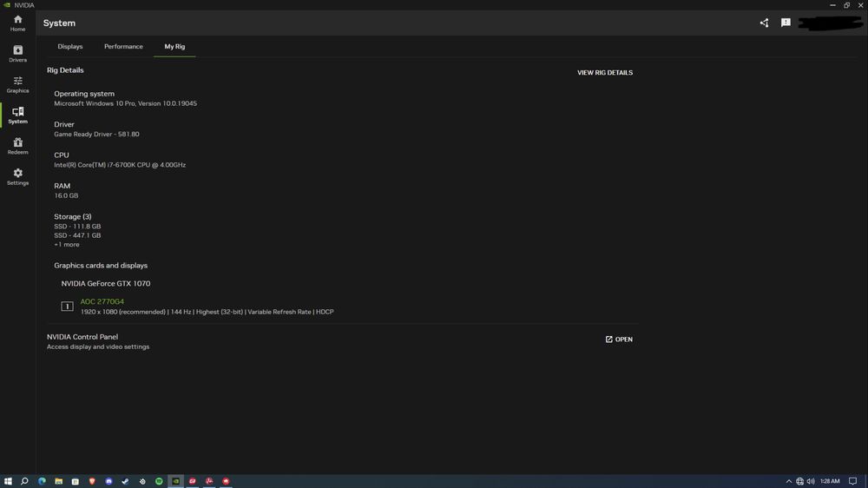Expand storage list via +1 more
868x488 pixels.
67,244
